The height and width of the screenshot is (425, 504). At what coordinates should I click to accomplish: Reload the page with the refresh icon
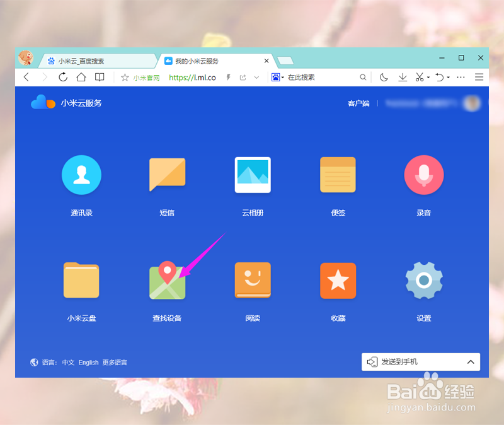click(x=63, y=77)
